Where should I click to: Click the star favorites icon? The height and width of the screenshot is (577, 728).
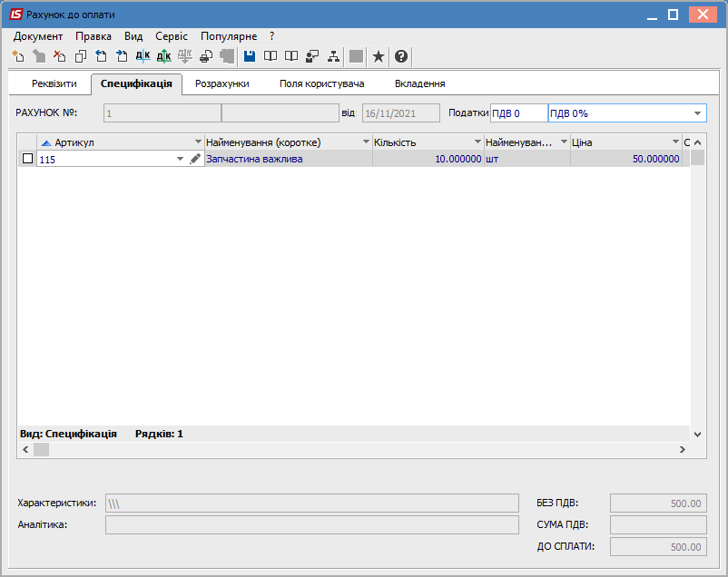pyautogui.click(x=379, y=56)
